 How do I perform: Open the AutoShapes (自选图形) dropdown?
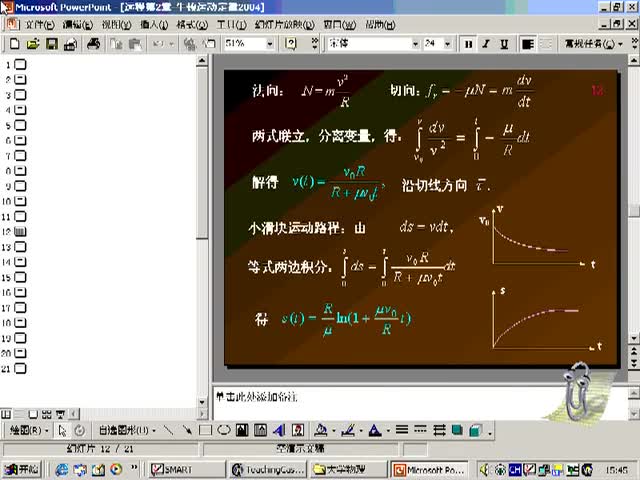pos(127,430)
